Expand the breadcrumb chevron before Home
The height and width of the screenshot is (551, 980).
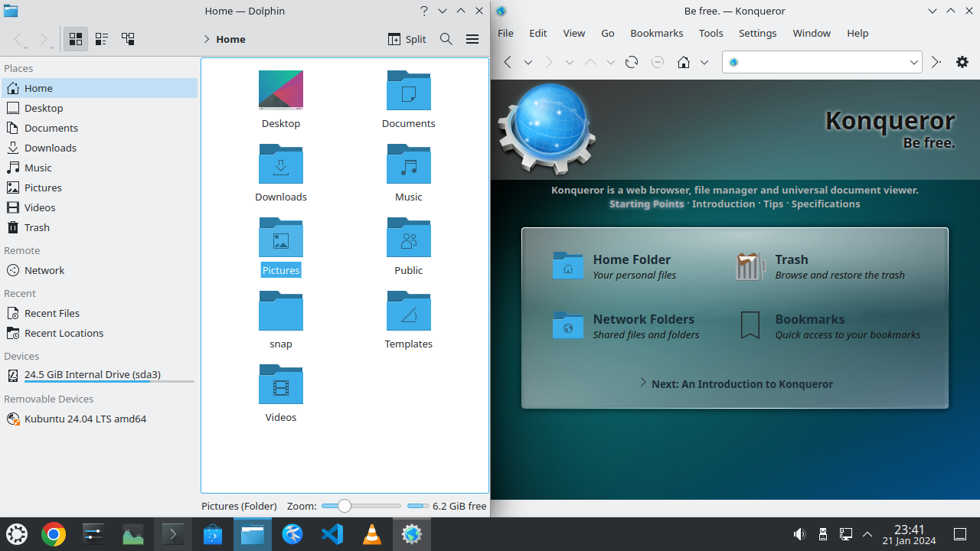point(207,39)
